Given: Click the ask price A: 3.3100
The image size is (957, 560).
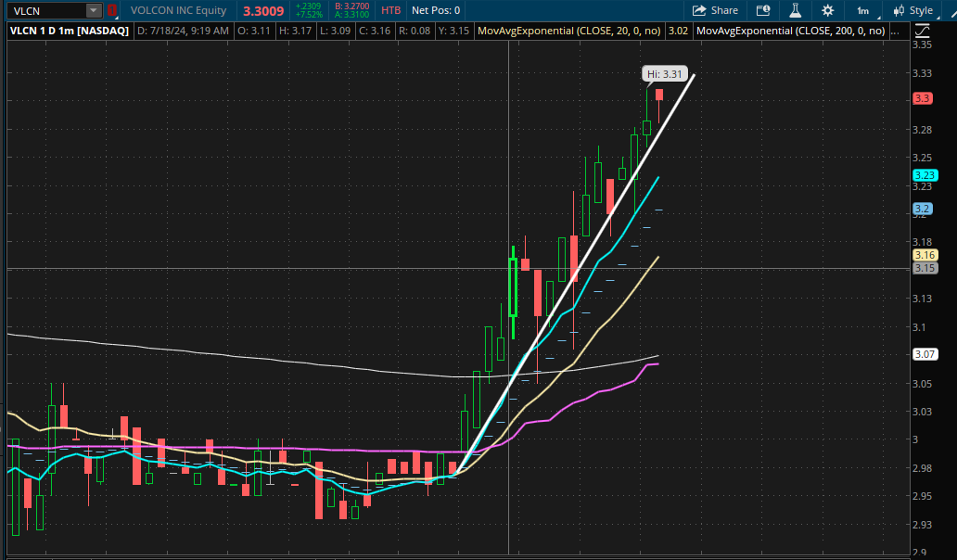Looking at the screenshot, I should 352,15.
